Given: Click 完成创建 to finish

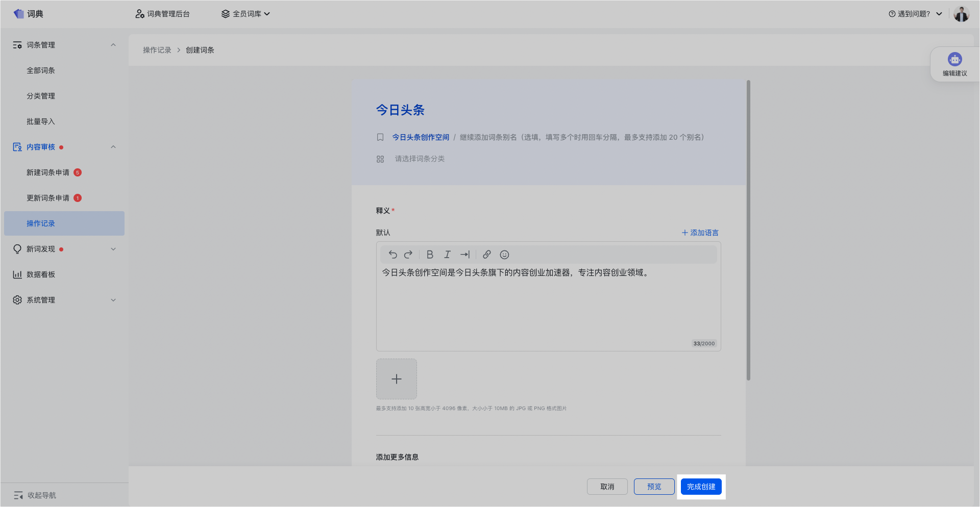Looking at the screenshot, I should (x=701, y=487).
